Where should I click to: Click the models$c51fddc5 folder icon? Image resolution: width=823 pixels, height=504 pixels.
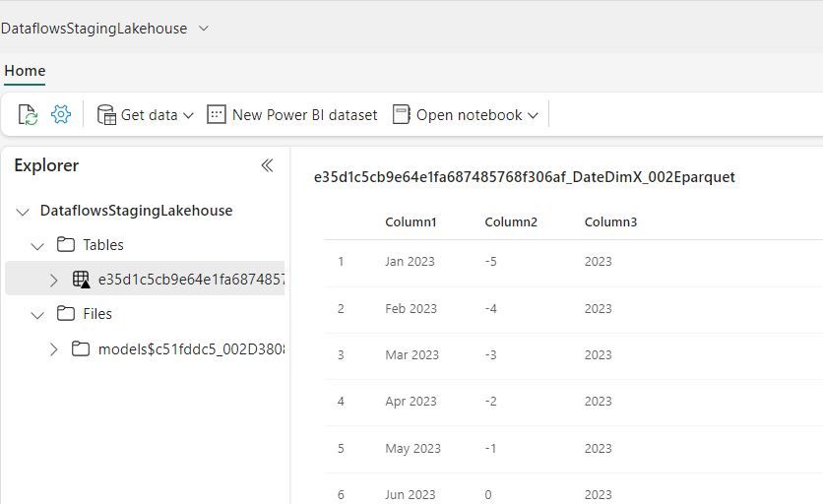(x=81, y=348)
